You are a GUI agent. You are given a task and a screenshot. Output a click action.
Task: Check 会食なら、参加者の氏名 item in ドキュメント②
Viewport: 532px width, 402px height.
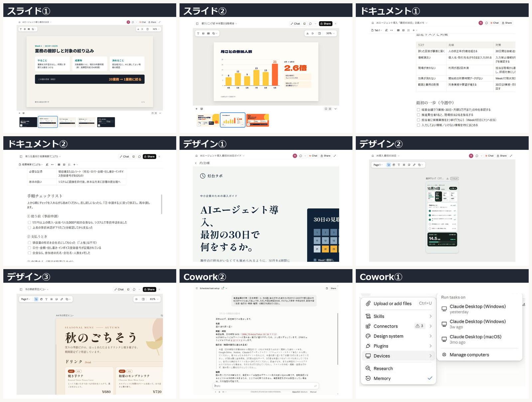click(x=29, y=253)
